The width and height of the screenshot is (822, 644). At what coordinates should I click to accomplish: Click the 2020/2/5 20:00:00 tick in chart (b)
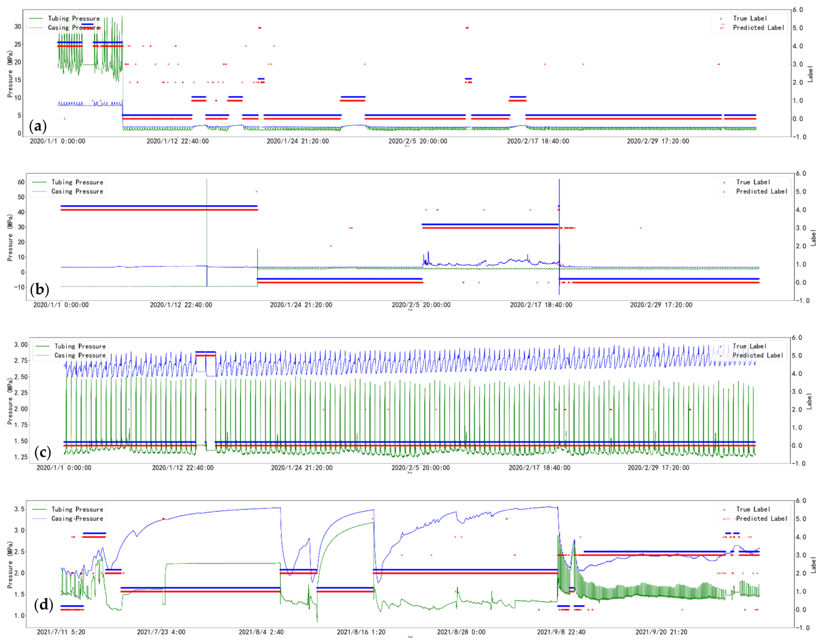click(x=421, y=305)
